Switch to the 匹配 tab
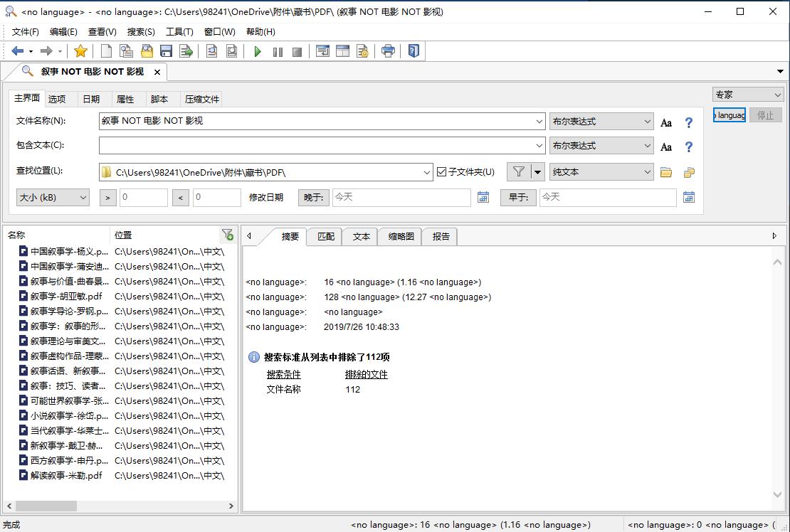The width and height of the screenshot is (790, 532). pyautogui.click(x=325, y=236)
